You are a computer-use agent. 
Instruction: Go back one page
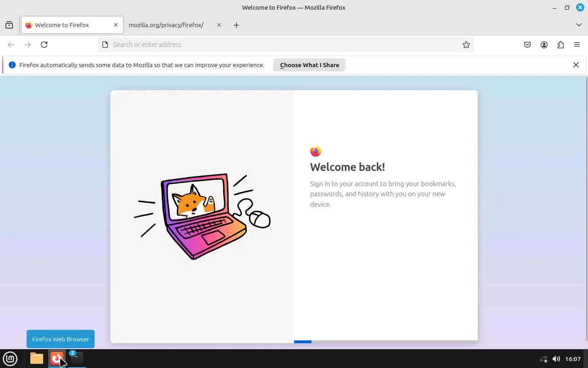(11, 45)
